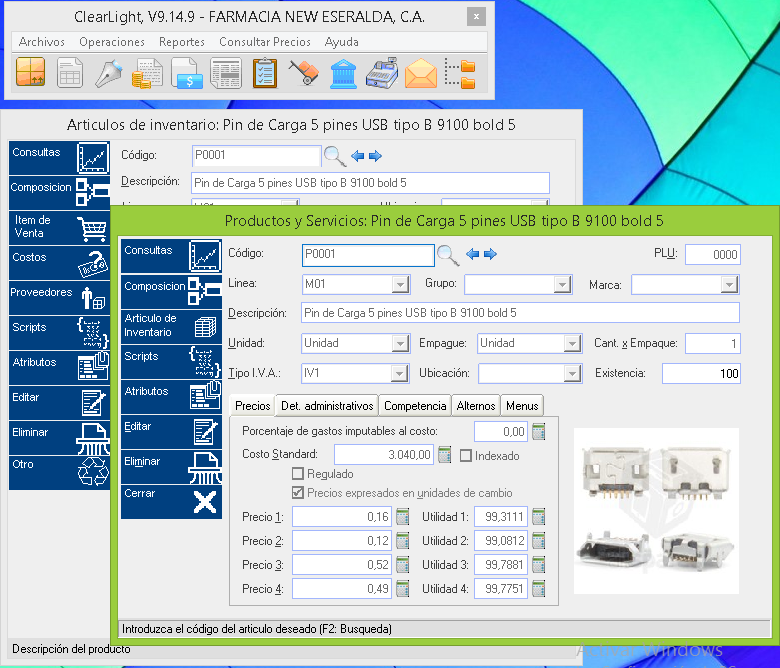Image resolution: width=780 pixels, height=668 pixels.
Task: Click the calculator icon beside Precio 1
Action: click(x=404, y=517)
